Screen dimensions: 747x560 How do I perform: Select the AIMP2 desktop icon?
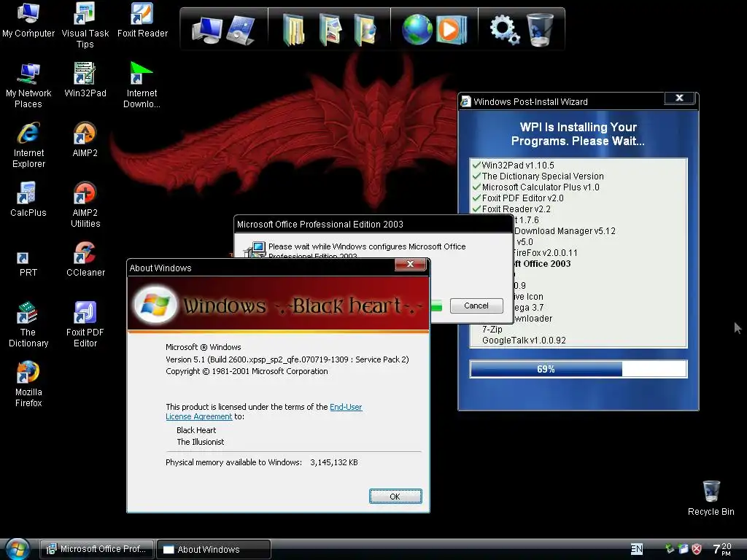(x=85, y=139)
